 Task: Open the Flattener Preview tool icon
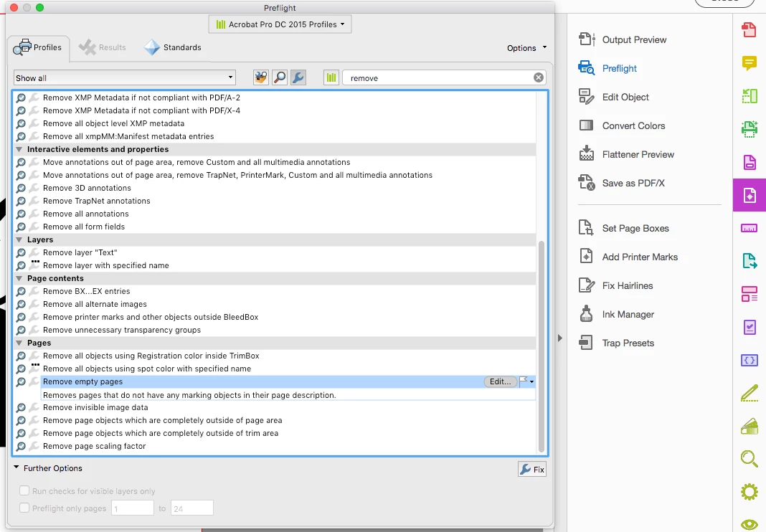click(586, 154)
